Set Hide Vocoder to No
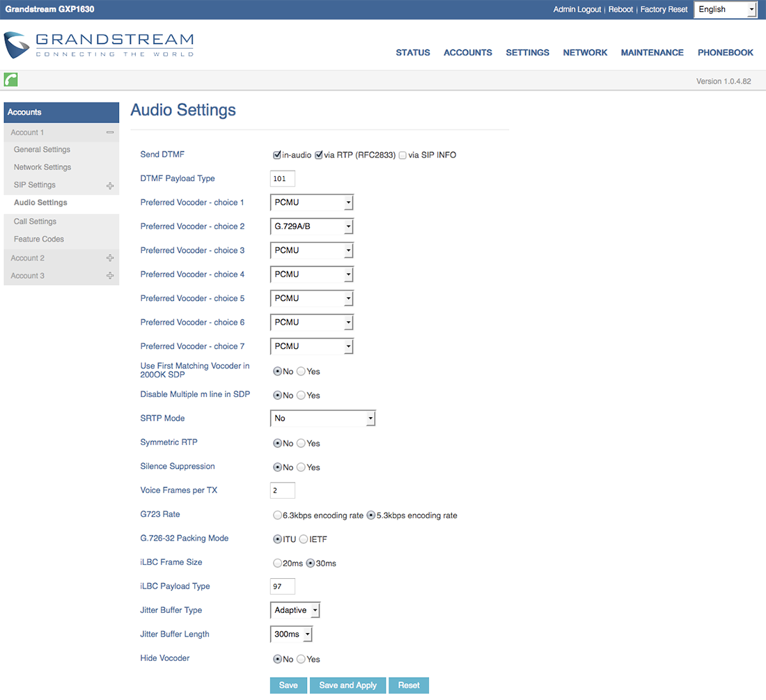This screenshot has width=766, height=700. click(277, 659)
